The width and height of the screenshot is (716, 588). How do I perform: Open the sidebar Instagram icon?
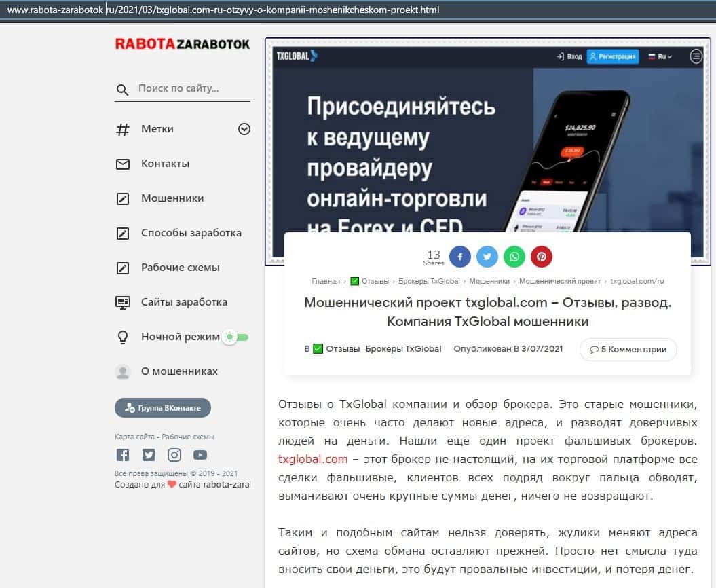(x=174, y=455)
